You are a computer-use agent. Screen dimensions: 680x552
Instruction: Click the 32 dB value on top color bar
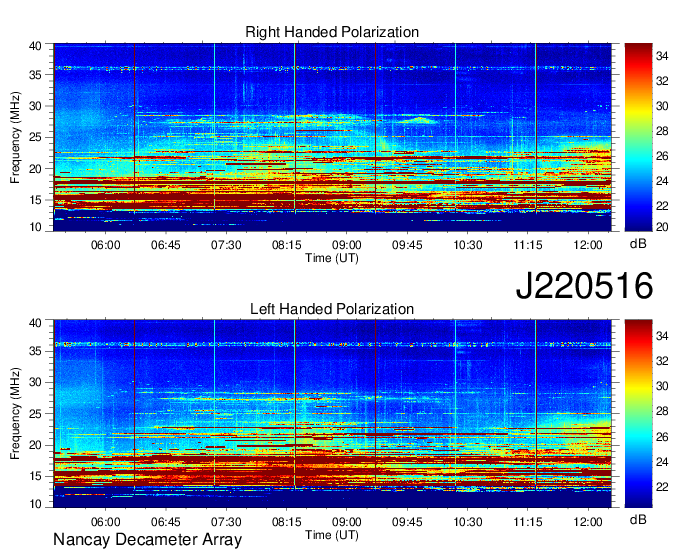coord(662,81)
